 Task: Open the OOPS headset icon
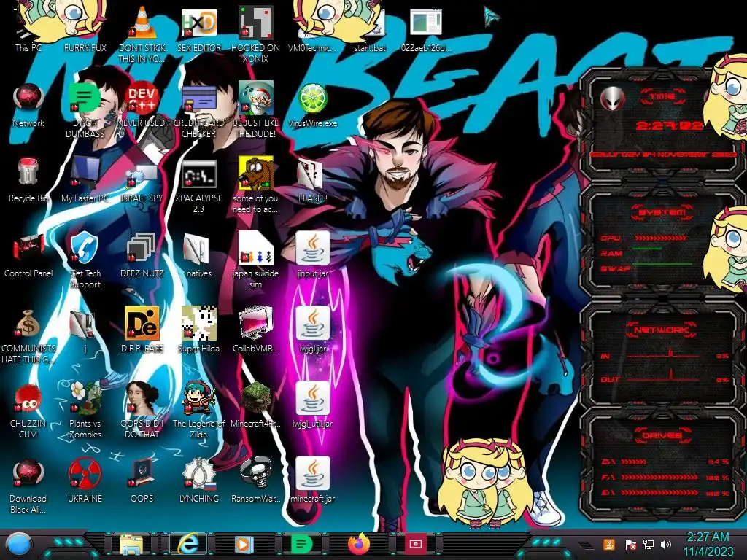142,481
